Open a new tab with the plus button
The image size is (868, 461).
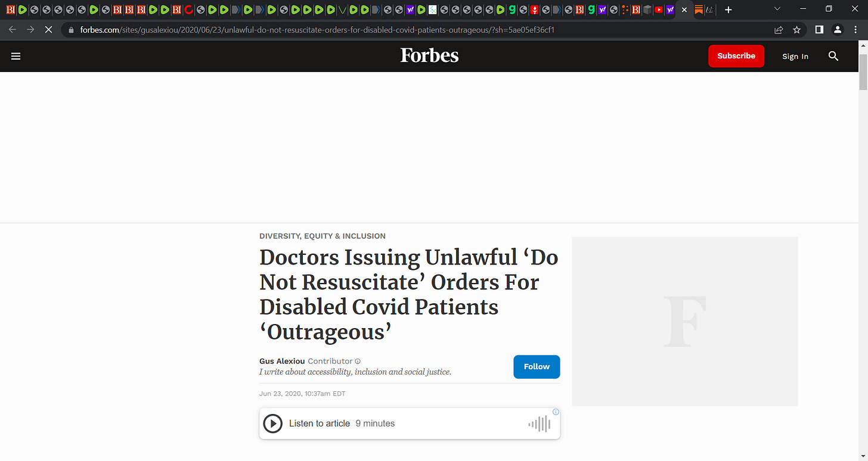click(728, 10)
